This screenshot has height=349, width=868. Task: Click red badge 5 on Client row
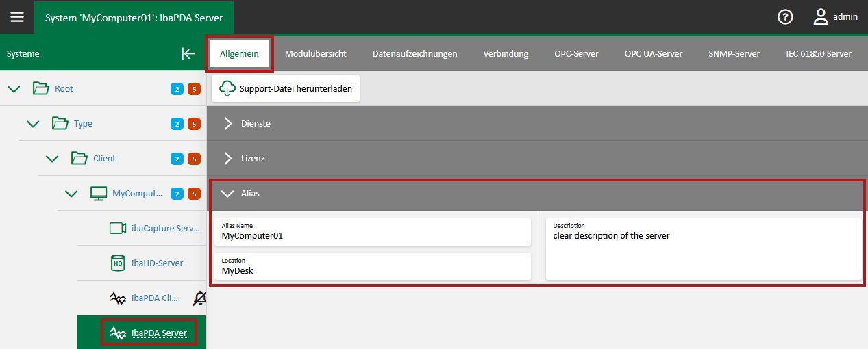[194, 159]
